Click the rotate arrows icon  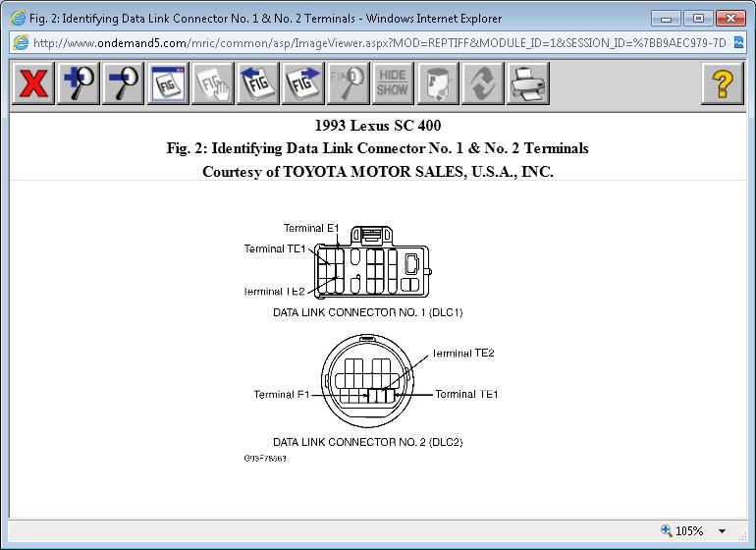pos(483,83)
